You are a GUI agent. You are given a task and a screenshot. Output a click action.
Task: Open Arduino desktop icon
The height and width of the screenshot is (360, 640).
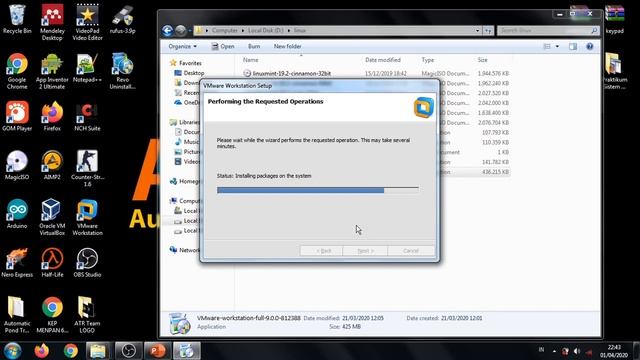point(17,214)
